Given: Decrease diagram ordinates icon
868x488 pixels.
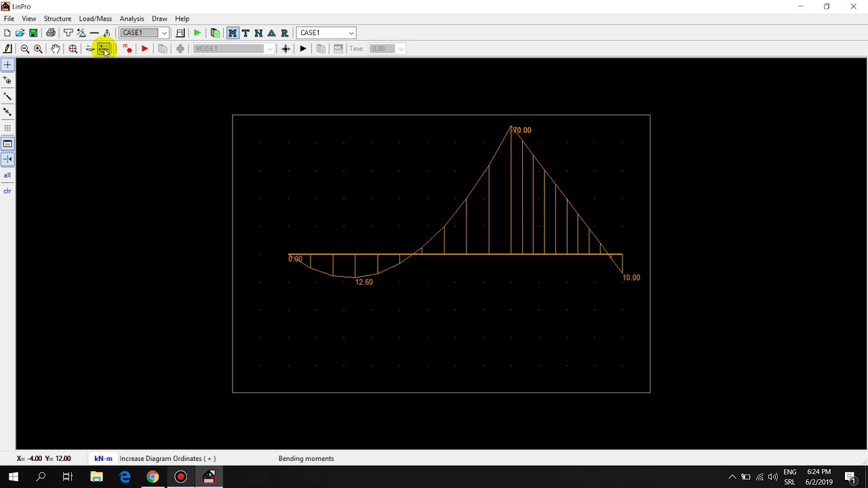Looking at the screenshot, I should point(90,49).
